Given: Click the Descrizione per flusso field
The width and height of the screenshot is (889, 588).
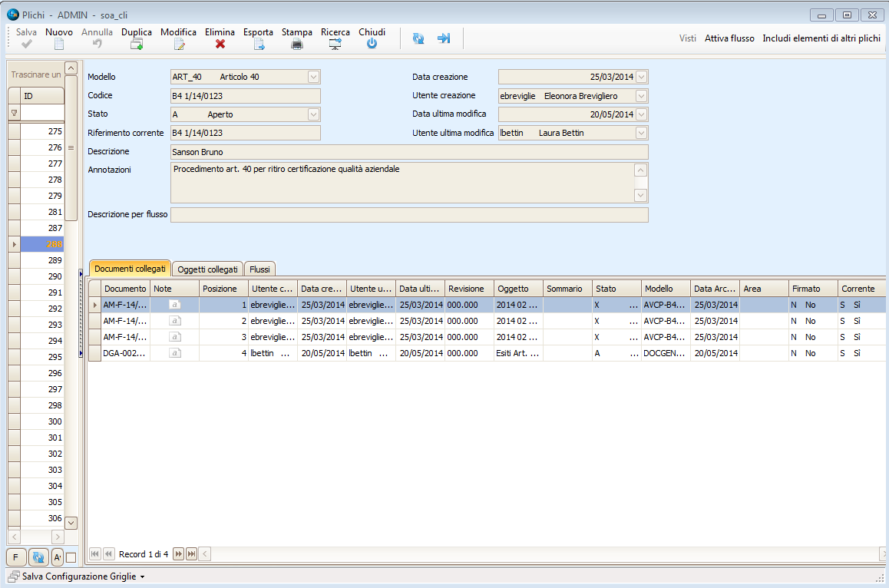Looking at the screenshot, I should point(409,215).
